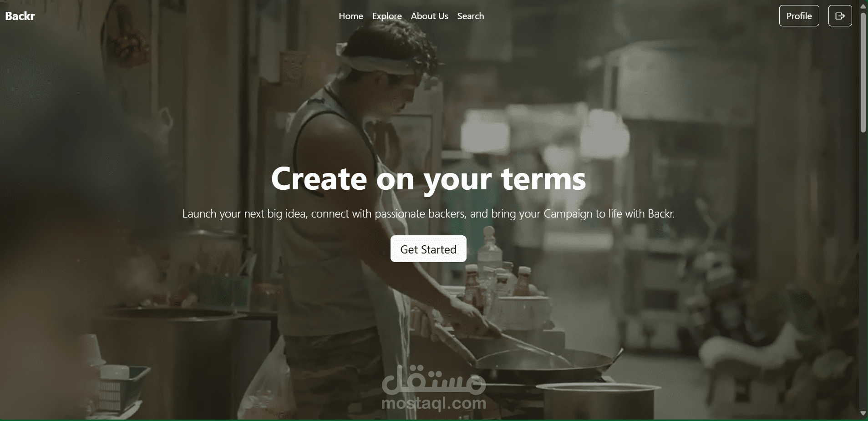This screenshot has height=421, width=868.
Task: Click the "Launch your next big idea" subtitle
Action: tap(428, 213)
